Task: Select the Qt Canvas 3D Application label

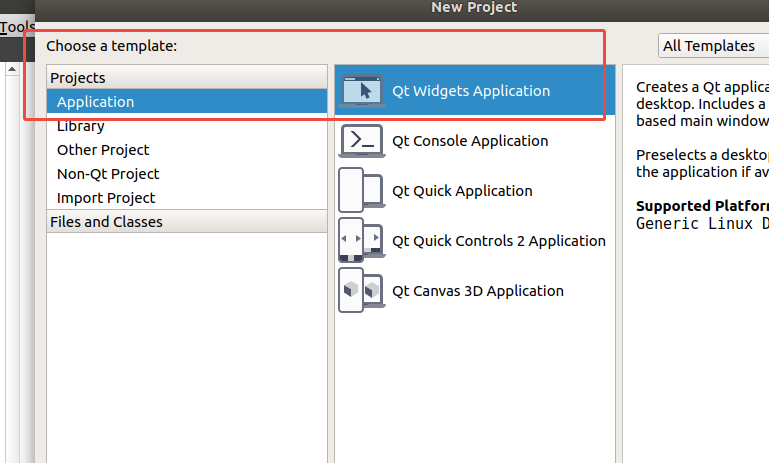Action: pyautogui.click(x=478, y=291)
